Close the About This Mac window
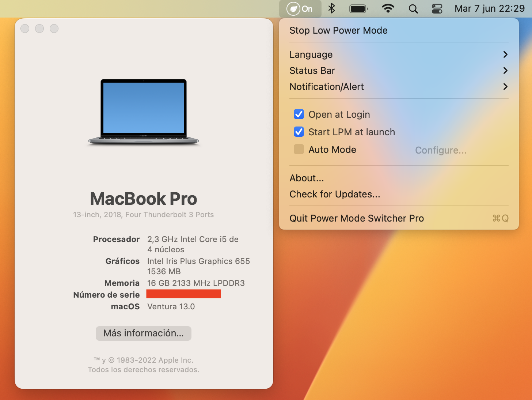Viewport: 532px width, 400px height. pos(25,29)
